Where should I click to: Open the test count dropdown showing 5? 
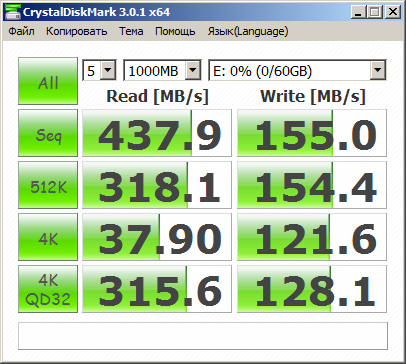[99, 70]
